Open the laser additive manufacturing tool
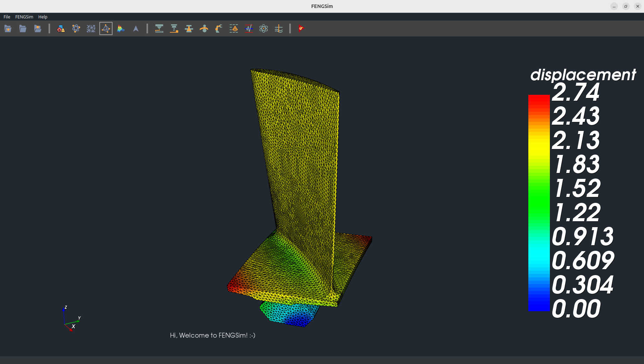Screen dimensions: 644x364 click(159, 28)
